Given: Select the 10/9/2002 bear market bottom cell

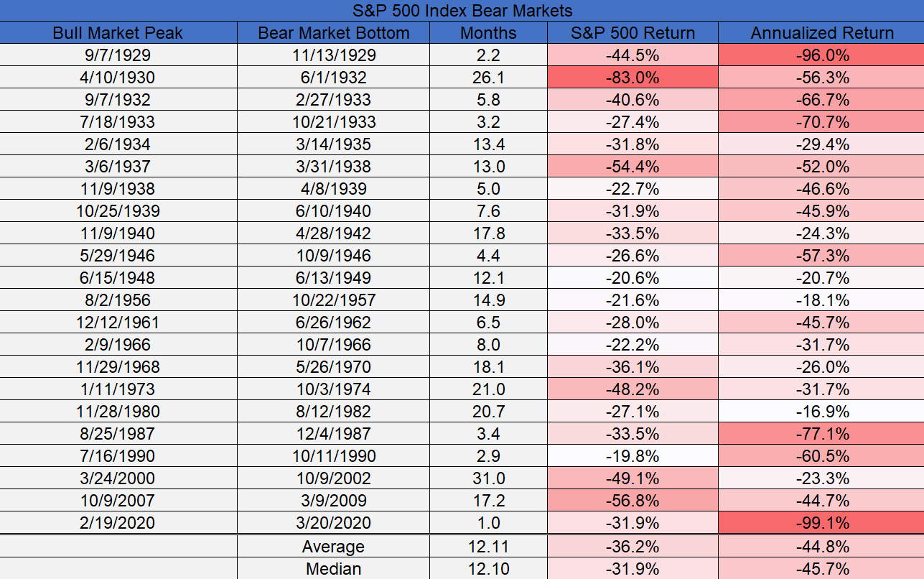Looking at the screenshot, I should click(334, 478).
